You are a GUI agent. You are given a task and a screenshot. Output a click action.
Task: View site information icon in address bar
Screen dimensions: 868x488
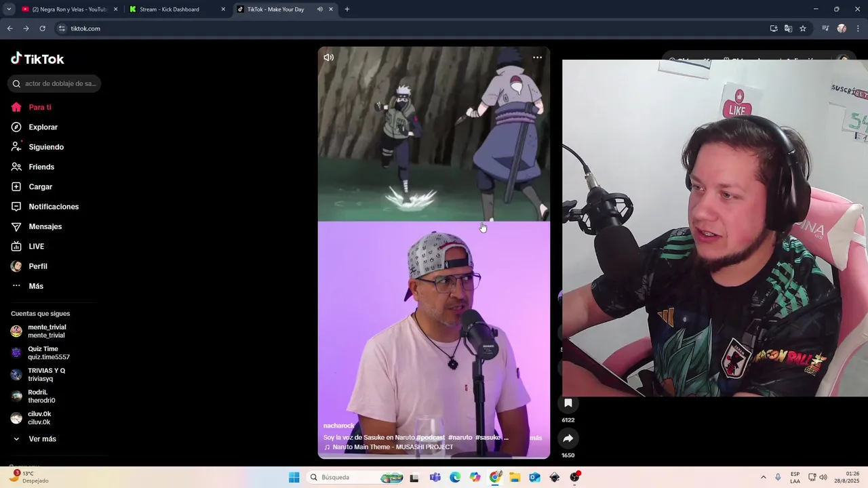click(62, 28)
